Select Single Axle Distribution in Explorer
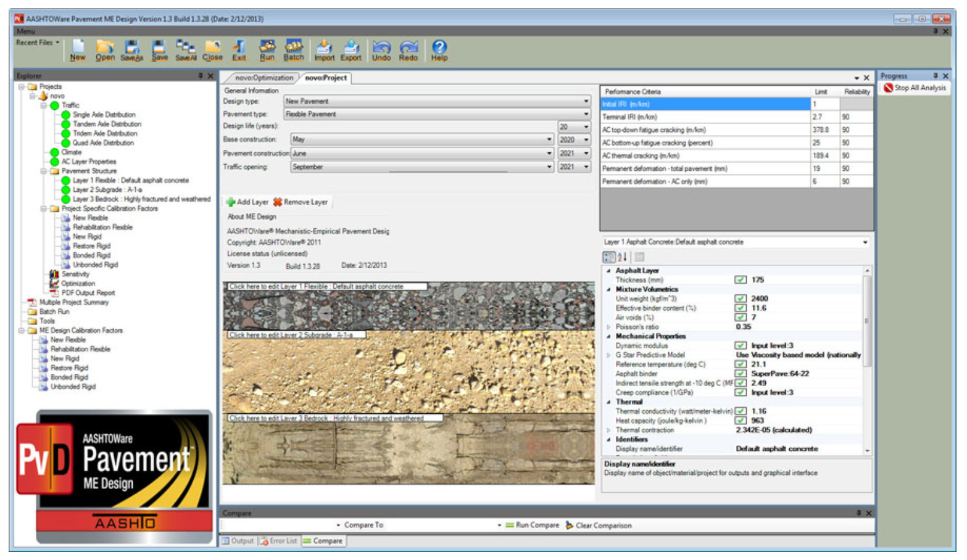 [104, 115]
